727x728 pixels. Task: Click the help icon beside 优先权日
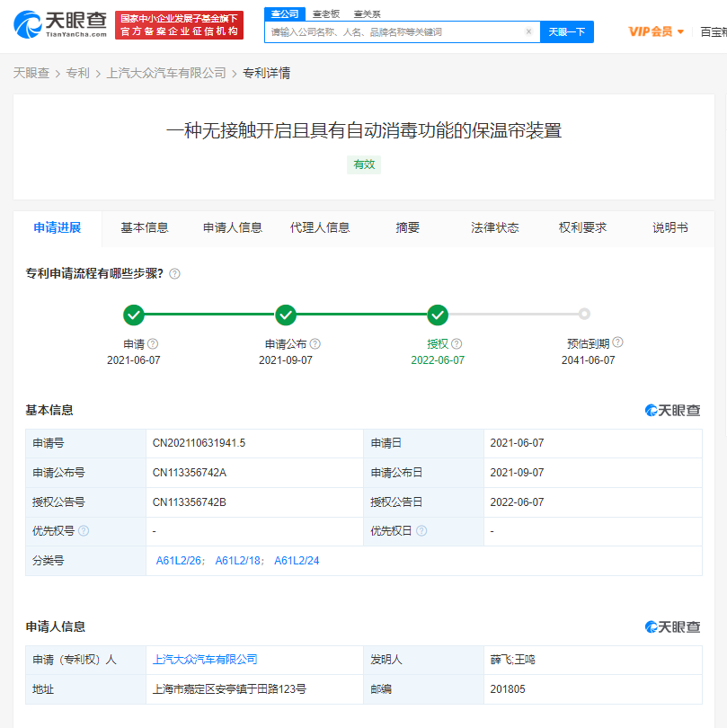(421, 530)
